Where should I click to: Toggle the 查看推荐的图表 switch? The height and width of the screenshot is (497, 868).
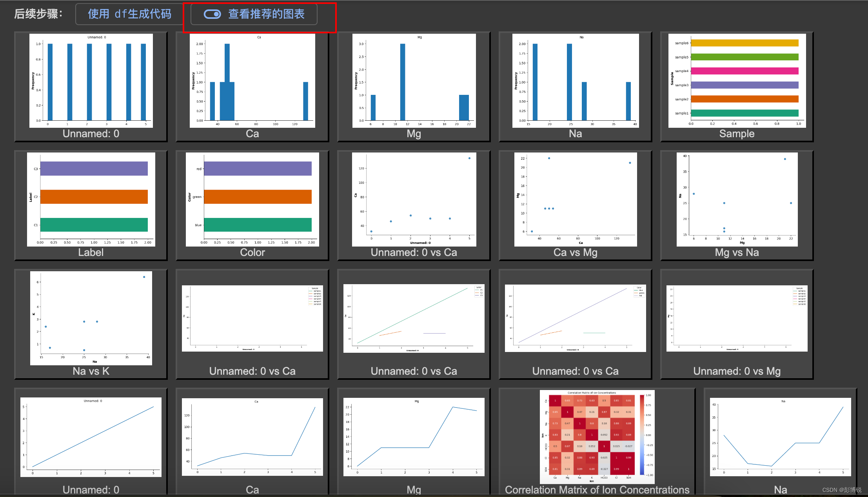[212, 15]
